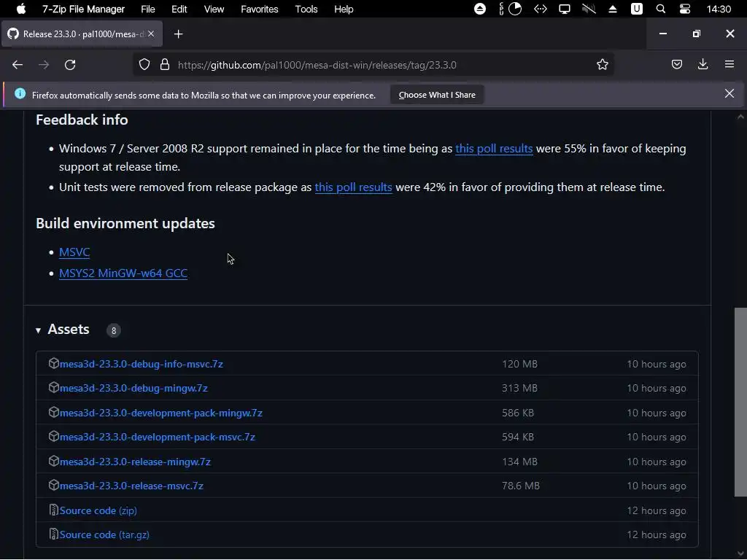Click package icon beside release-msvc.7z

click(x=53, y=485)
